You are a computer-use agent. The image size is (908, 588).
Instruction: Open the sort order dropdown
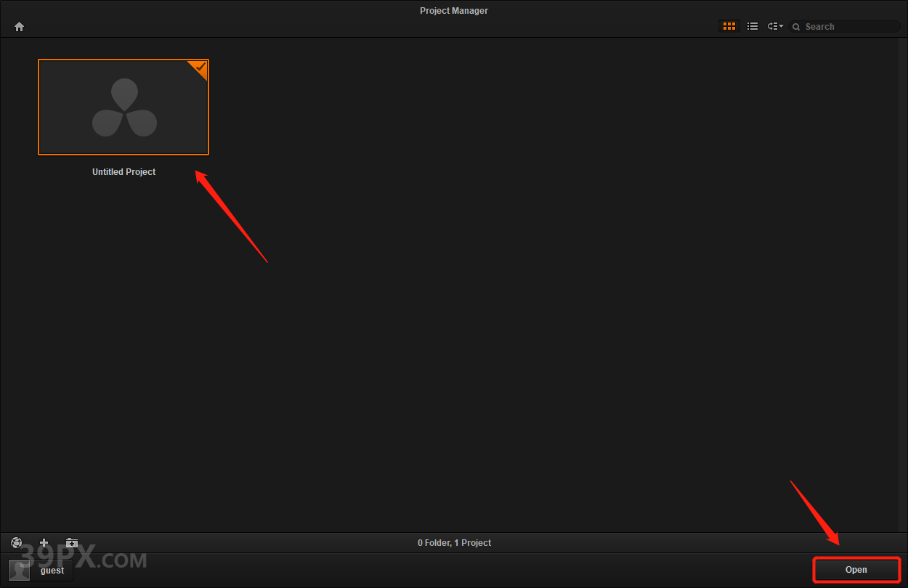(773, 26)
